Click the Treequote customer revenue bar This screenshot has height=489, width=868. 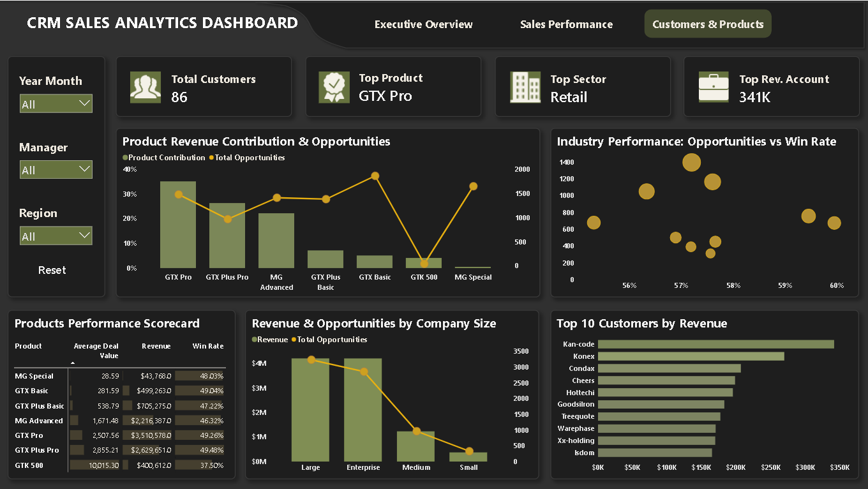tap(659, 416)
